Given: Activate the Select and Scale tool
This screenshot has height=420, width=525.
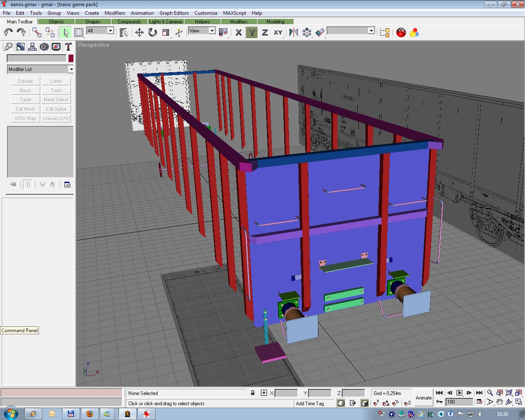Looking at the screenshot, I should (x=166, y=32).
